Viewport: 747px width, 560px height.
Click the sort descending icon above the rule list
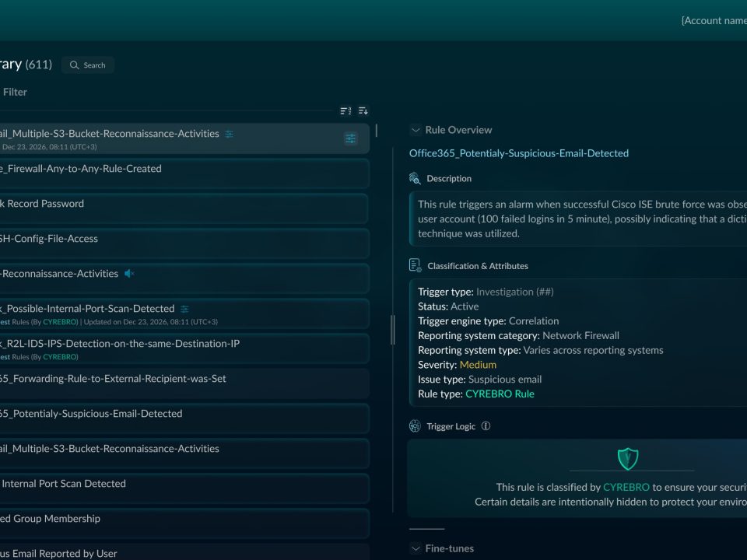tap(363, 110)
